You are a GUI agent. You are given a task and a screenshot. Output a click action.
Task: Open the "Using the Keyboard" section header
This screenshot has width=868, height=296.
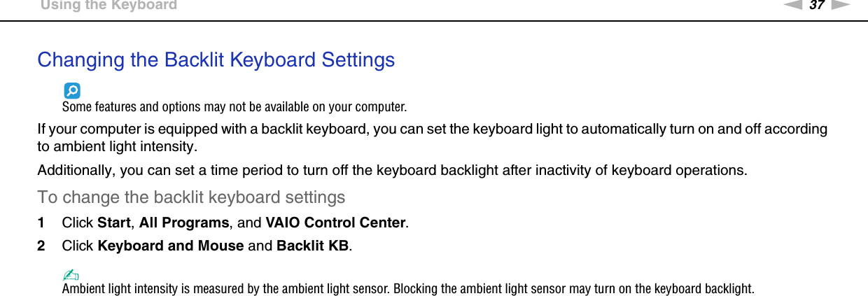(x=108, y=6)
